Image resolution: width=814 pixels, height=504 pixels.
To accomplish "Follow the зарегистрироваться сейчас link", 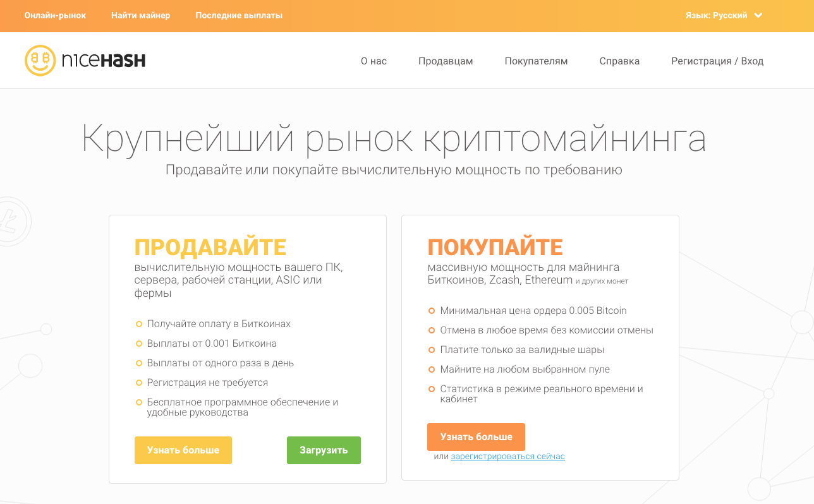I will coord(508,457).
